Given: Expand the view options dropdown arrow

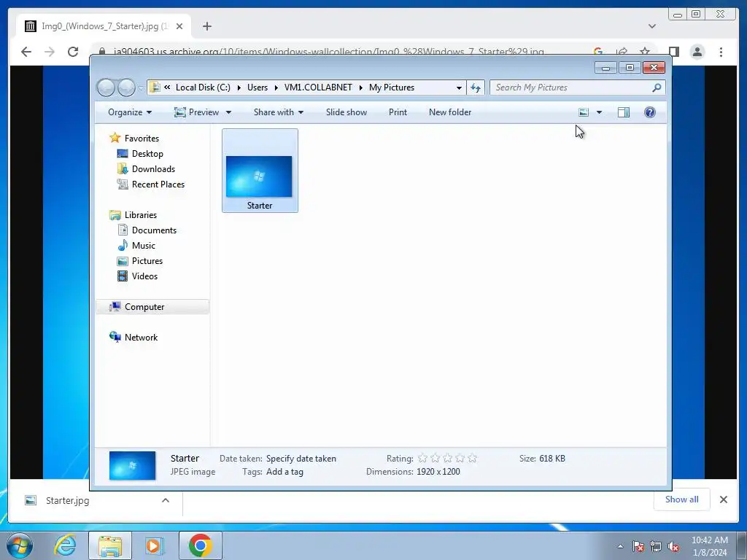Looking at the screenshot, I should coord(600,112).
